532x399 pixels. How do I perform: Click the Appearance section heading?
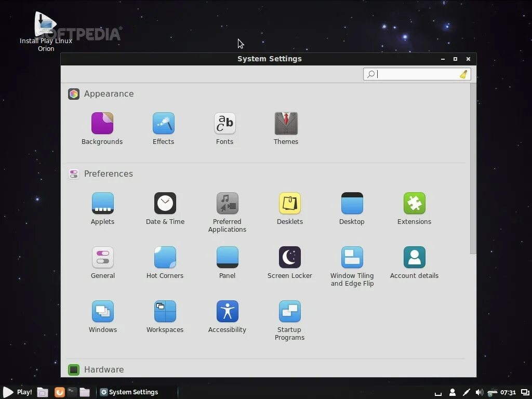tap(109, 94)
